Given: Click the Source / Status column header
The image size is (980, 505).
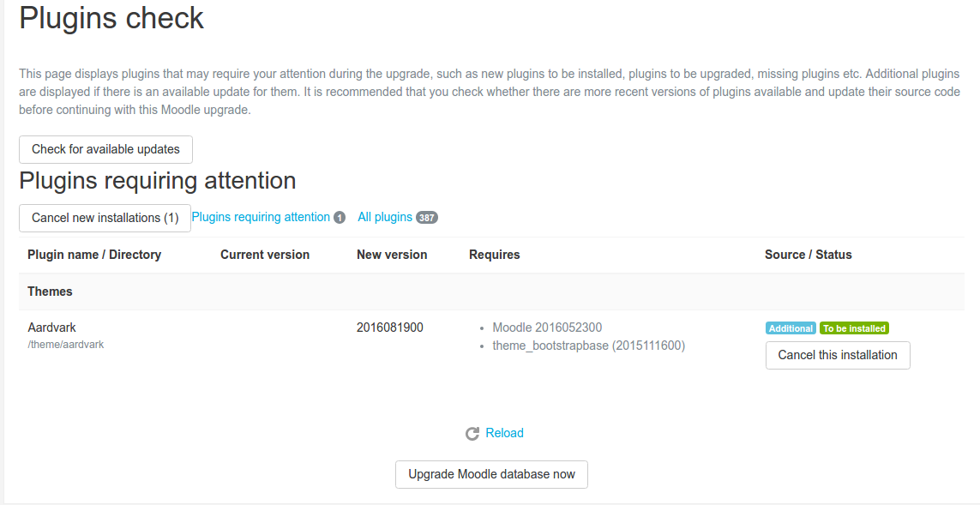Looking at the screenshot, I should (808, 255).
